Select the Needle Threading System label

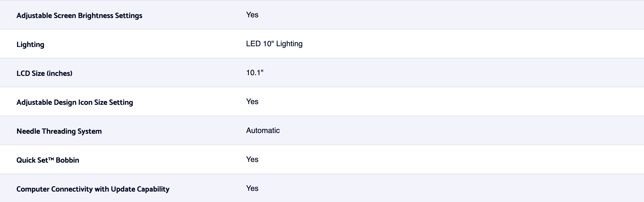click(59, 131)
